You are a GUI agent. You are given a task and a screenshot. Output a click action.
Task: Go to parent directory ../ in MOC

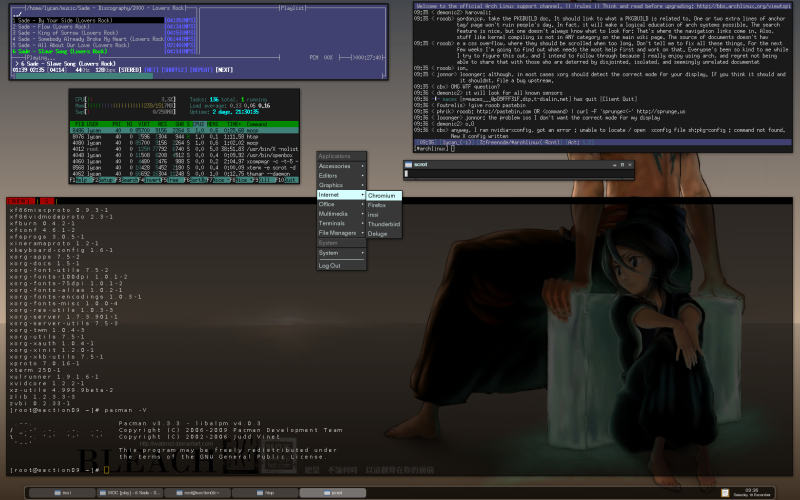tap(17, 14)
